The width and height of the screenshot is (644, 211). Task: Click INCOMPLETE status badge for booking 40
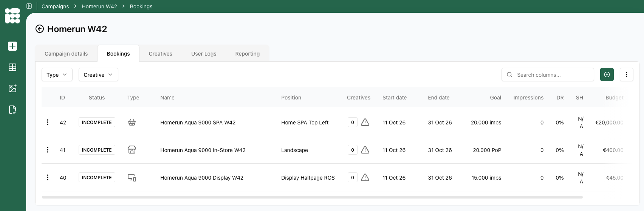click(97, 177)
